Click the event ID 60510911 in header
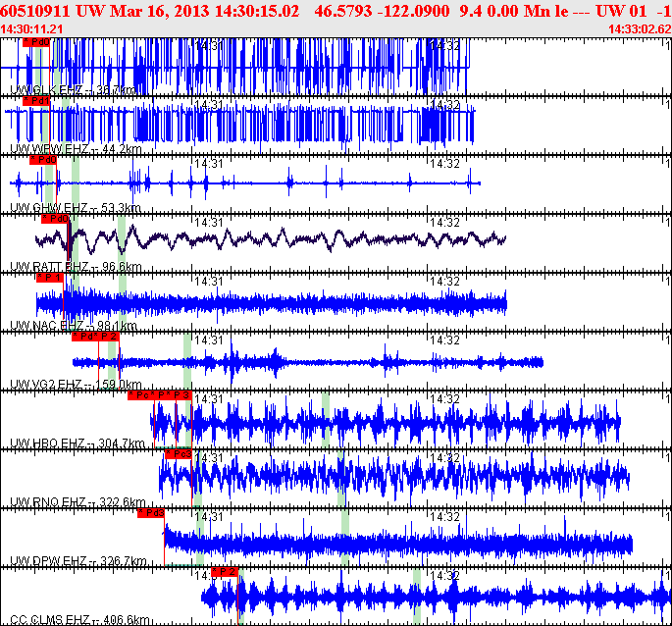Viewport: 672px width, 626px height. (x=35, y=11)
